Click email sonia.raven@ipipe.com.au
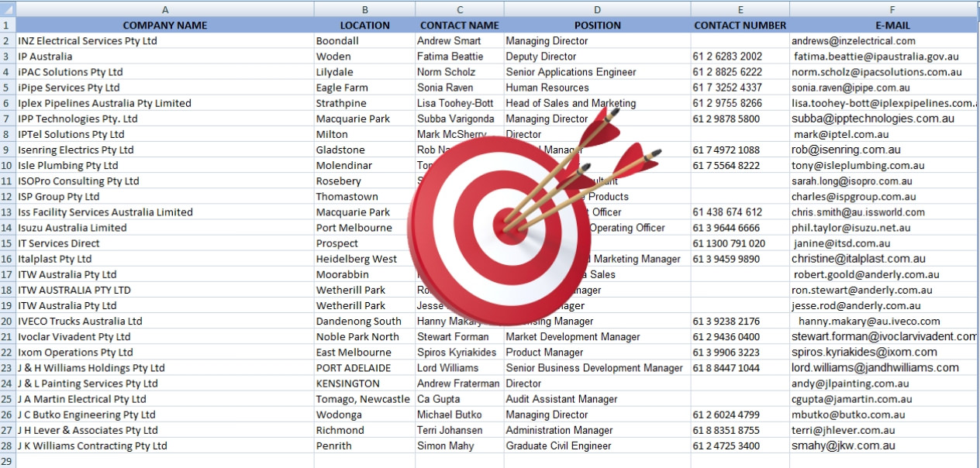980x468 pixels. coord(885,88)
